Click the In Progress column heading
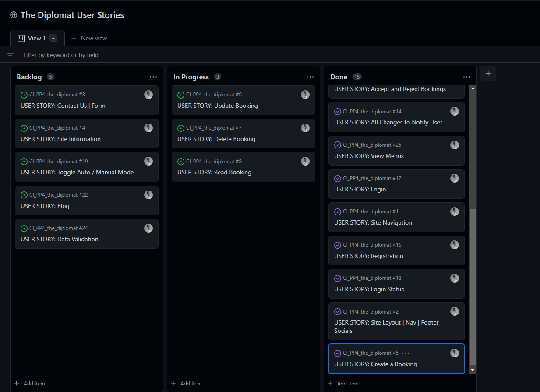This screenshot has height=392, width=540. [191, 77]
